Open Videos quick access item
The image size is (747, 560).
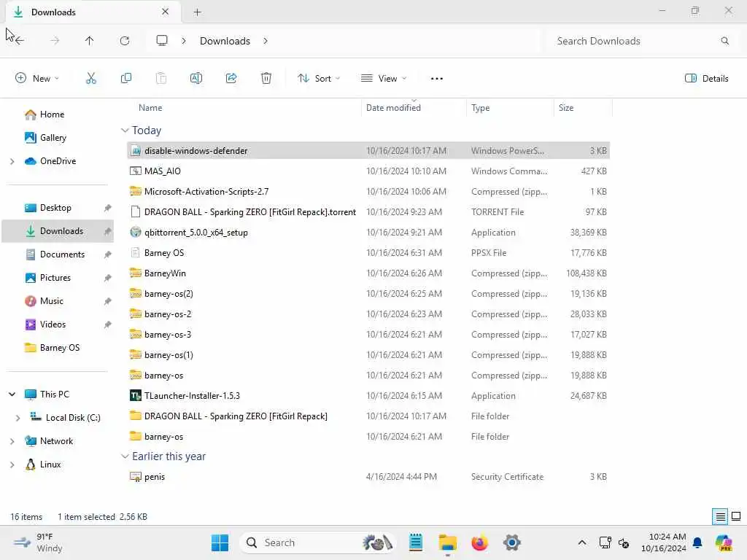[53, 324]
